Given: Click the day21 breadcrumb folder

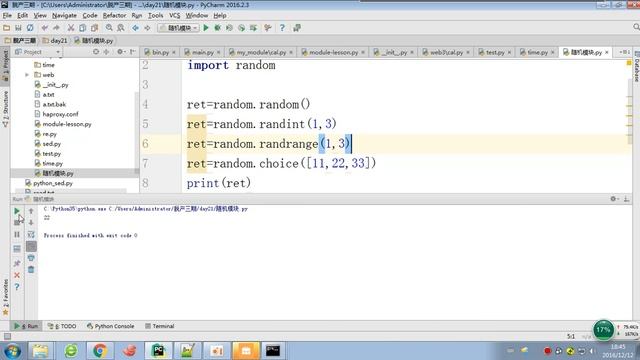Looking at the screenshot, I should pos(55,40).
